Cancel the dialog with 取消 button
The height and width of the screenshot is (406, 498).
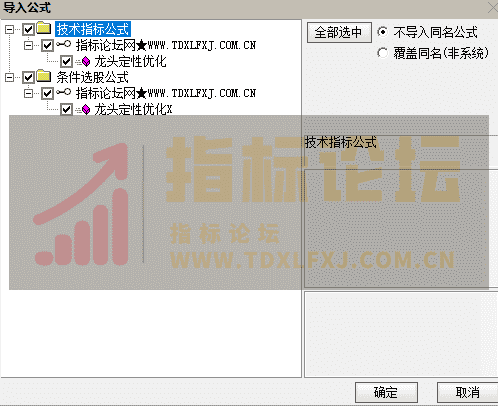coord(467,392)
